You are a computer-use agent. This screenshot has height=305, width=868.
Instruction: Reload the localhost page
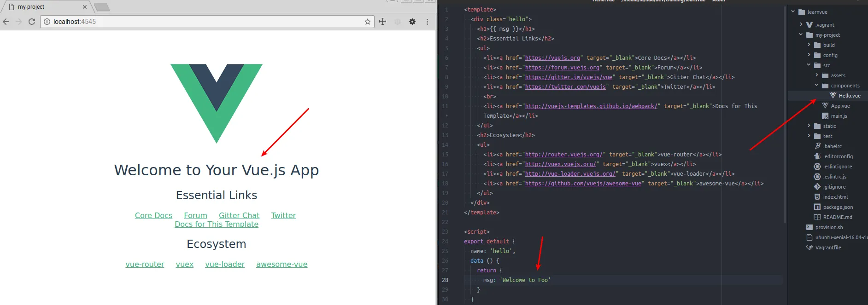point(32,22)
